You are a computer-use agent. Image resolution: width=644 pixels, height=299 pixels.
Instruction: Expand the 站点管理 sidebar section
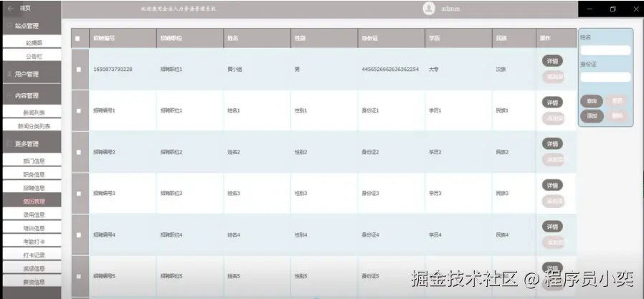pos(32,26)
